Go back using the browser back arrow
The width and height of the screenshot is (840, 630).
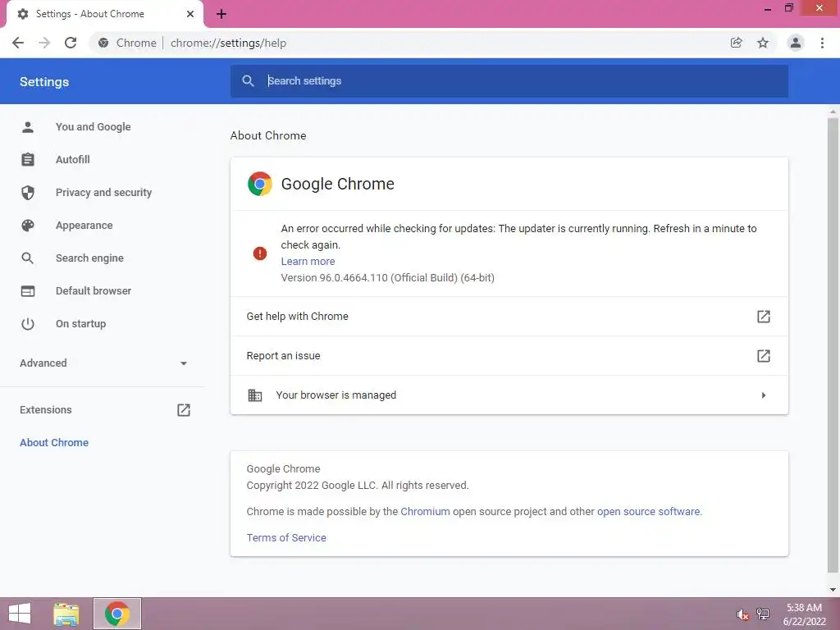click(x=18, y=43)
